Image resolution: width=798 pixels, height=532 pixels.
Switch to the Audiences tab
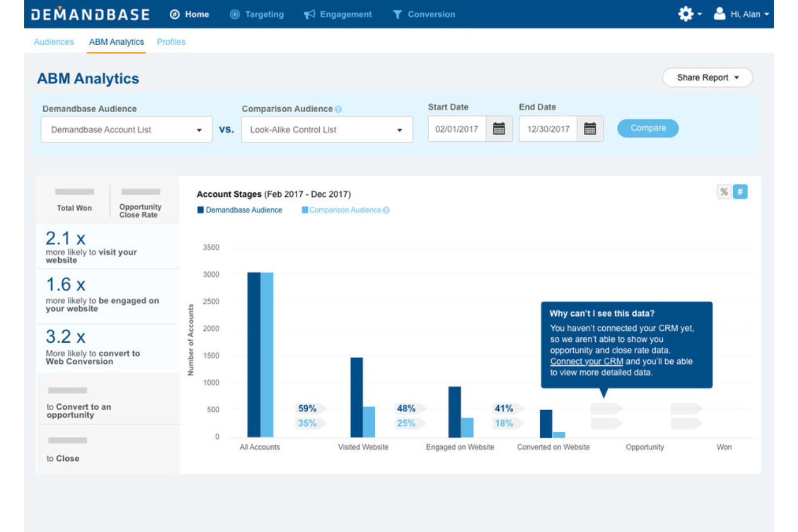tap(53, 42)
